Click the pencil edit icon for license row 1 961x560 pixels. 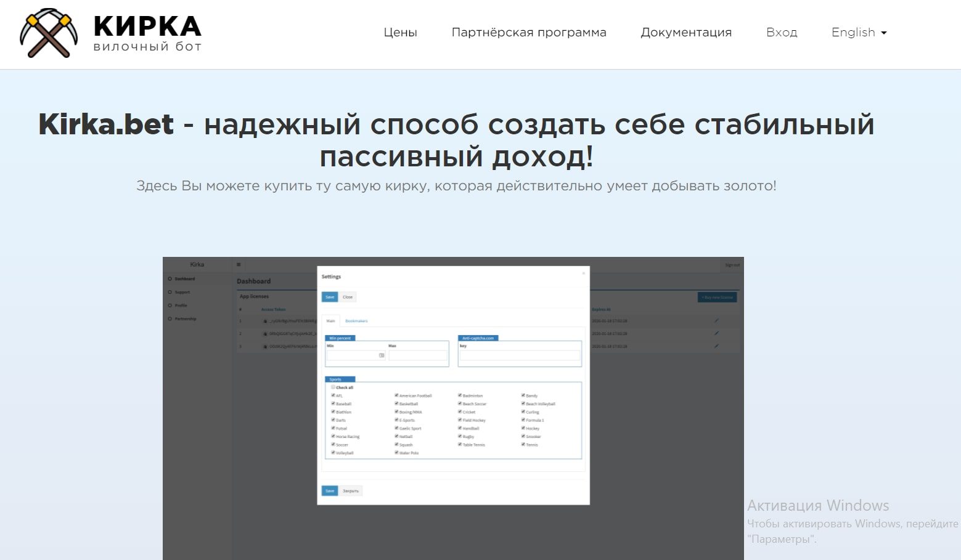pyautogui.click(x=716, y=320)
